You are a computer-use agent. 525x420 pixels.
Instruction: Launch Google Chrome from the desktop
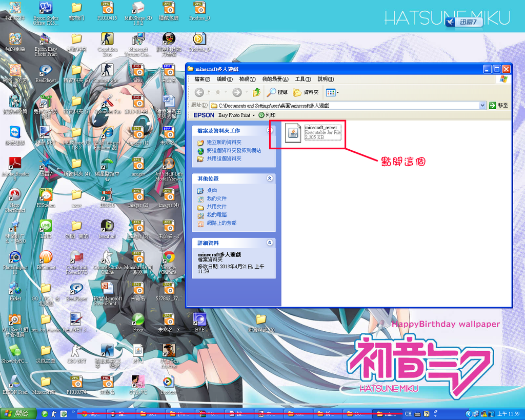[x=169, y=263]
